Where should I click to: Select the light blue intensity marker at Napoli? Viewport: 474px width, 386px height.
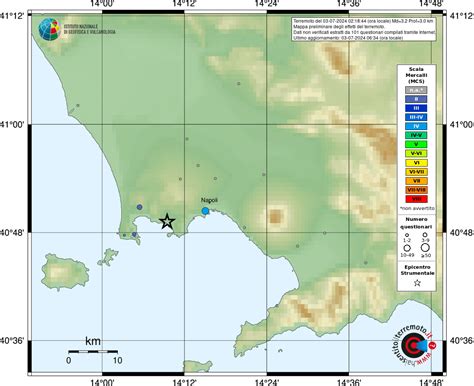[x=205, y=211]
